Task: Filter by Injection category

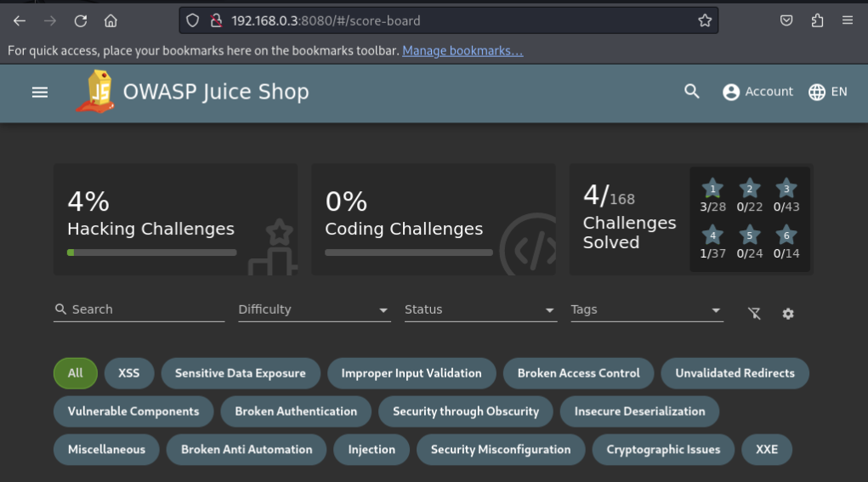Action: [372, 450]
